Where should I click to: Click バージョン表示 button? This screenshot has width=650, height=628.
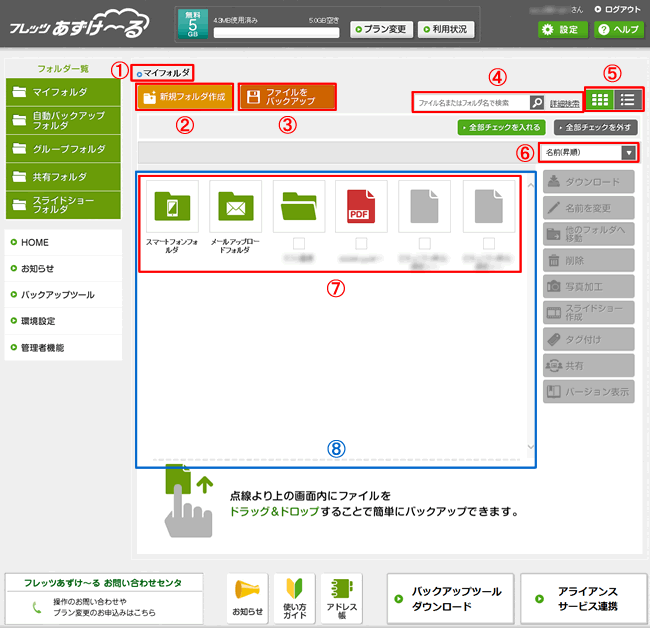[589, 391]
